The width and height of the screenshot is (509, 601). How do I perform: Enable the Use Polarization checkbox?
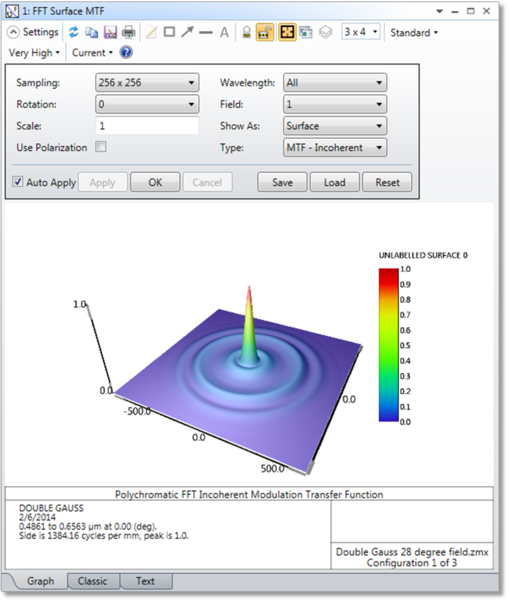coord(101,147)
